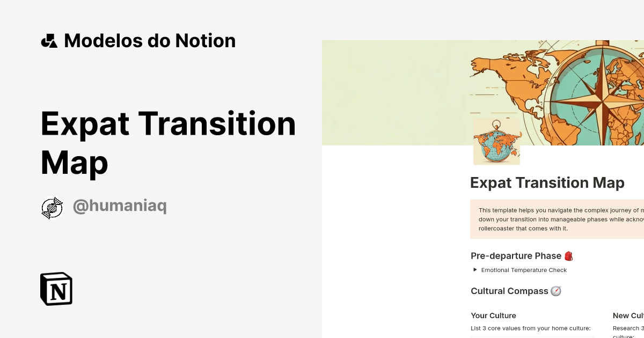Click the Expat Transition Map page title

(x=547, y=183)
